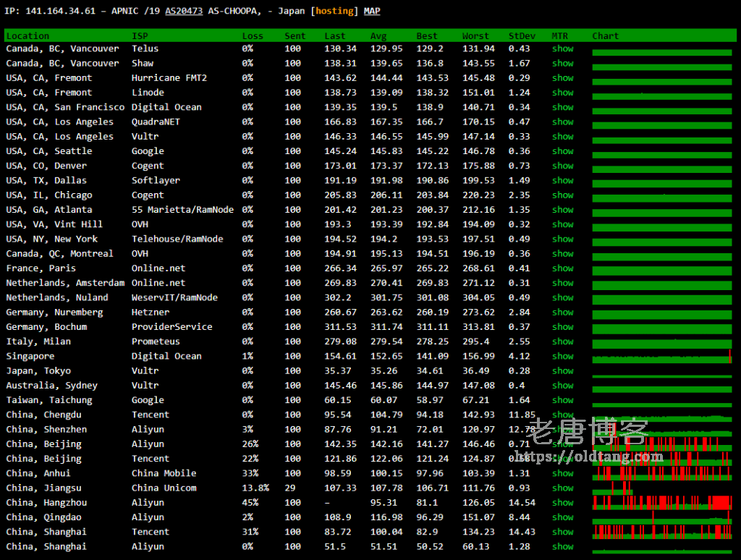Show MTR for Hurricane FMT2 Fremont row
The width and height of the screenshot is (741, 560).
pos(562,78)
